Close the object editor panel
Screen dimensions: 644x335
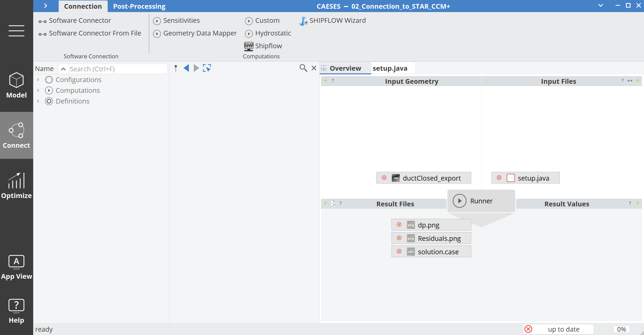coord(314,68)
